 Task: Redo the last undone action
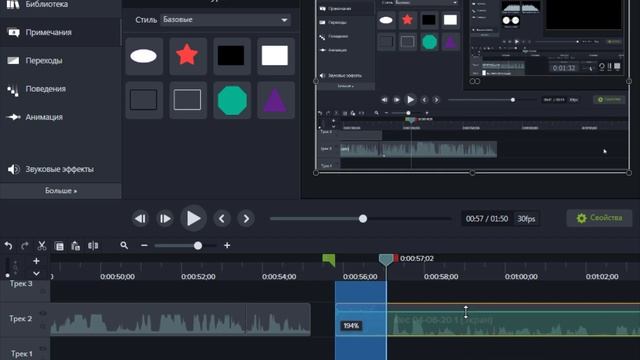pyautogui.click(x=24, y=246)
